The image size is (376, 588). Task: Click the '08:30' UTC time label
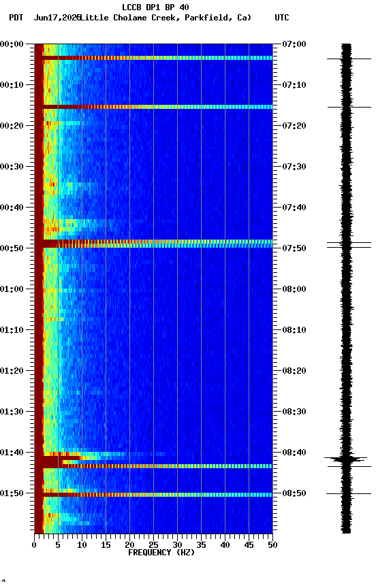[x=294, y=412]
